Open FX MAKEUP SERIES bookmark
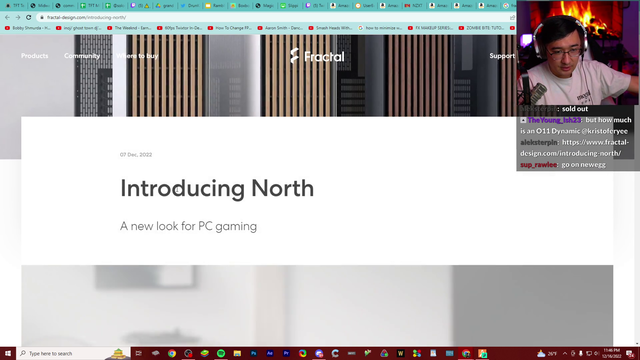The height and width of the screenshot is (360, 640). click(431, 28)
